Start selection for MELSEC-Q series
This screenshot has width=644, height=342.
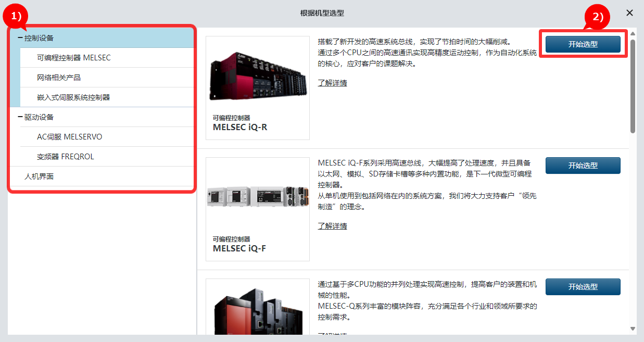click(x=583, y=287)
